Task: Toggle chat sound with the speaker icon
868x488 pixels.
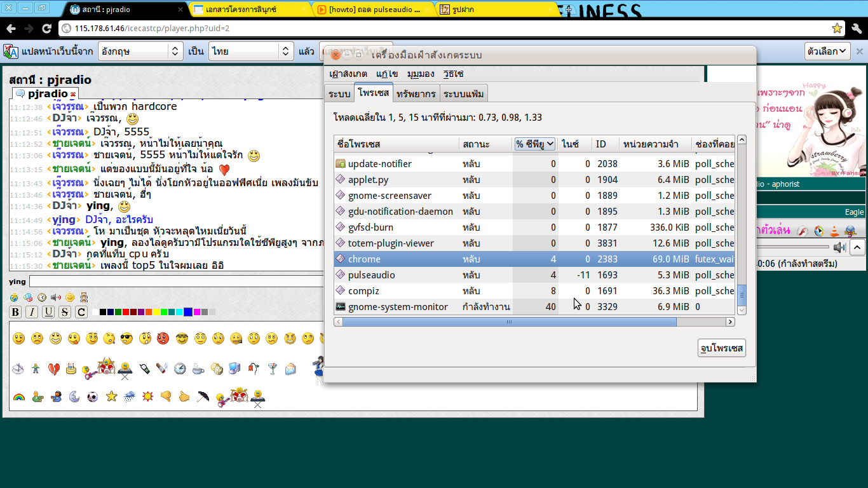Action: pos(56,297)
